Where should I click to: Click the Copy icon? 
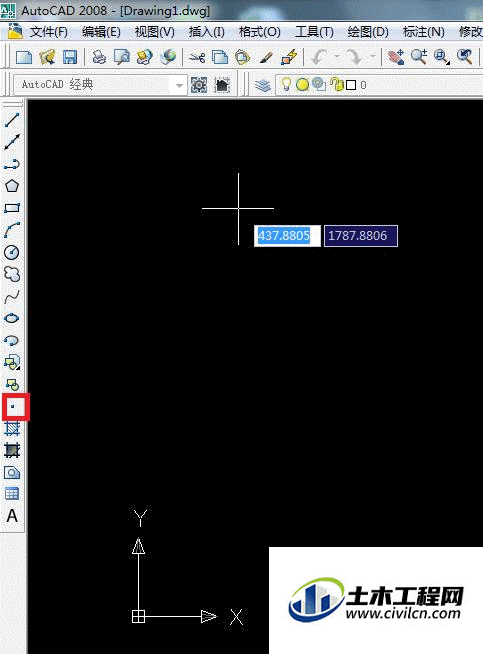coord(220,57)
